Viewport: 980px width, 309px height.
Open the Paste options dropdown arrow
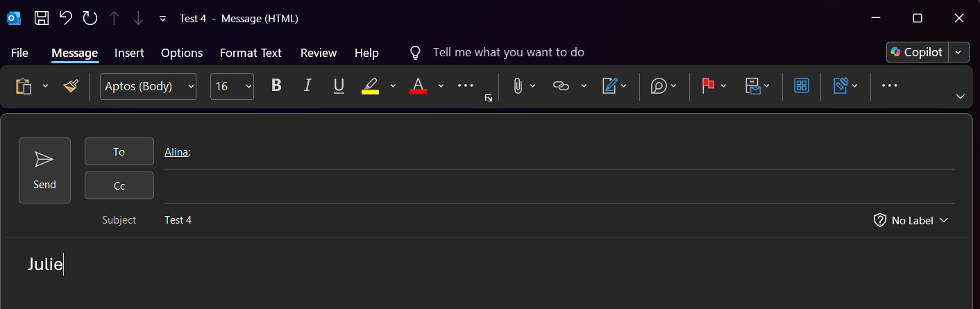(x=45, y=86)
